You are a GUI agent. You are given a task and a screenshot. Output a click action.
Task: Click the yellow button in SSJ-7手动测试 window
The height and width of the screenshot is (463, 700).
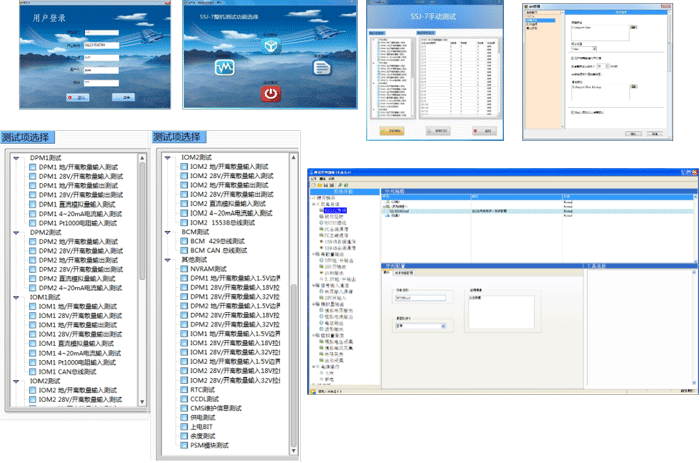click(x=393, y=130)
